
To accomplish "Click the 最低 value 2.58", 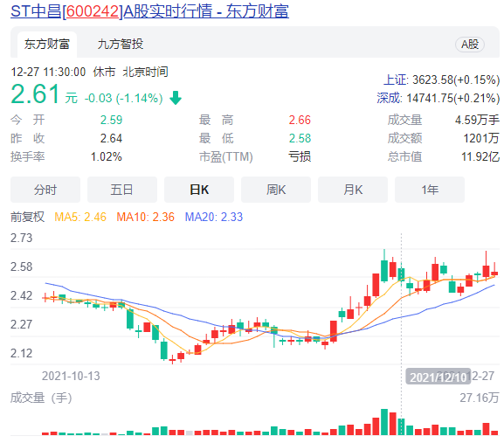I will pyautogui.click(x=300, y=138).
